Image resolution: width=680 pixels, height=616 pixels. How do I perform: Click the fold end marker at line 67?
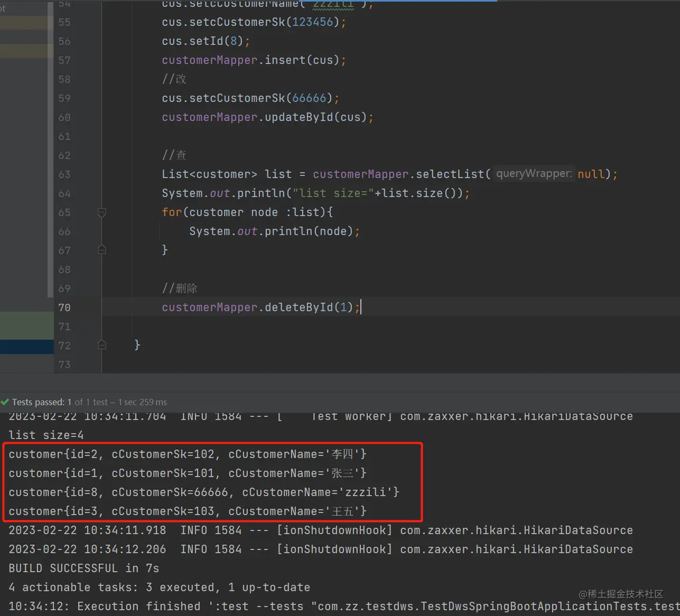click(101, 250)
